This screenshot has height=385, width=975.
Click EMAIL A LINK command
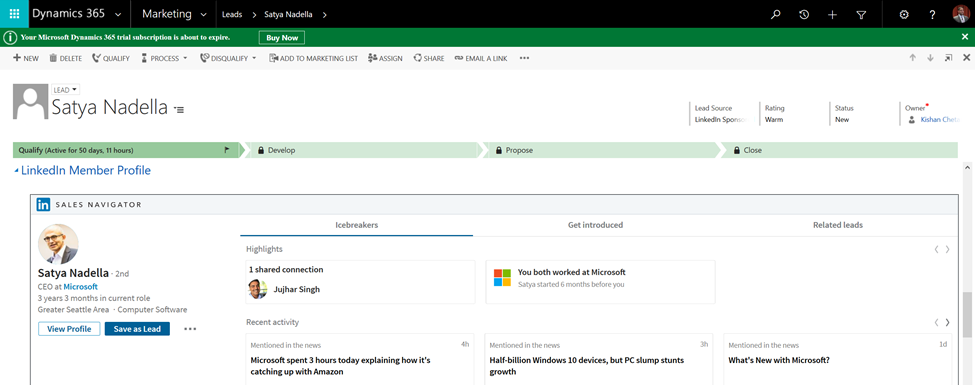(481, 58)
